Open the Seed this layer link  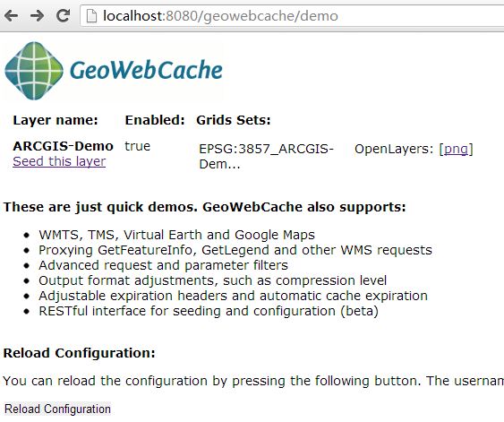click(x=59, y=161)
